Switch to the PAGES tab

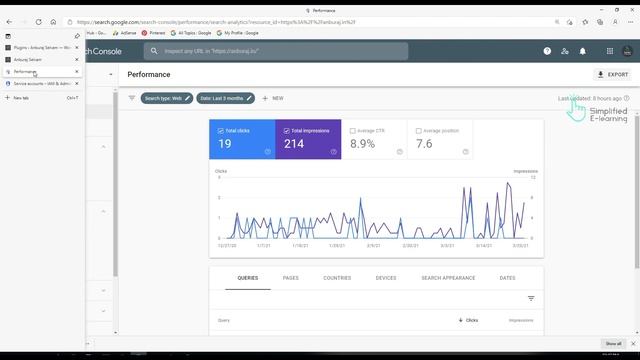291,278
